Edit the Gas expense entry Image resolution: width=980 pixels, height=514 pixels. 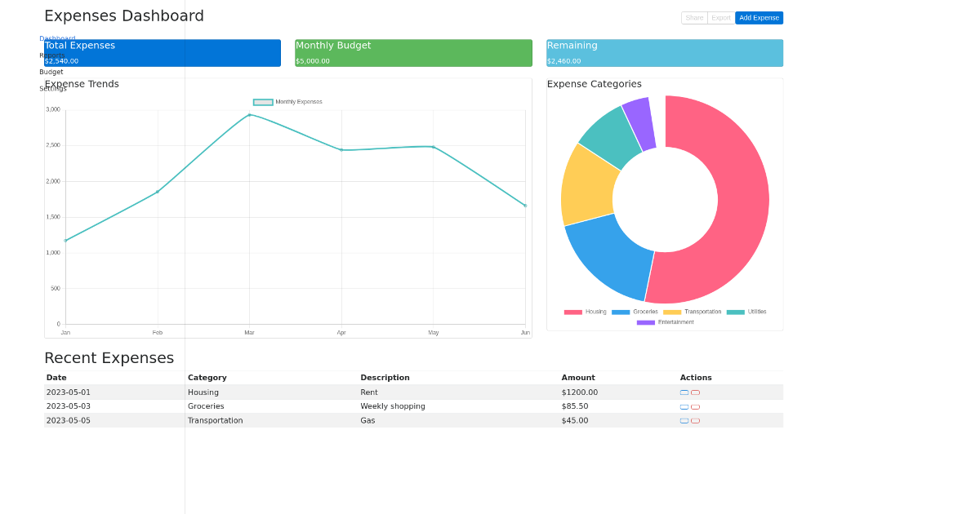684,420
